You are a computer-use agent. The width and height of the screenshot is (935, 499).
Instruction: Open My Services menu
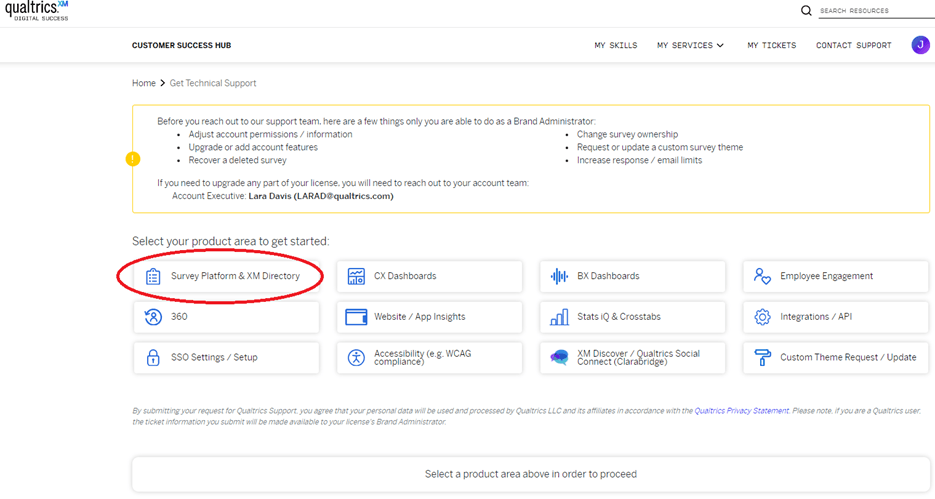(x=691, y=45)
